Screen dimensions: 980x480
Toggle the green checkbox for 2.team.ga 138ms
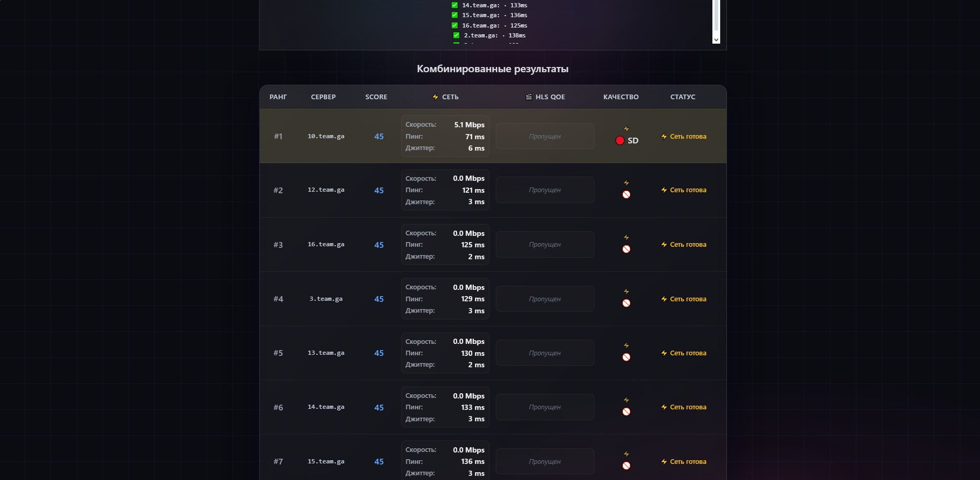(456, 35)
